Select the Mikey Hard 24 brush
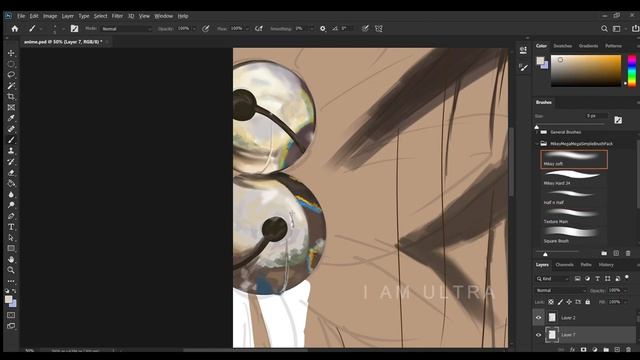640x360 pixels. tap(574, 178)
